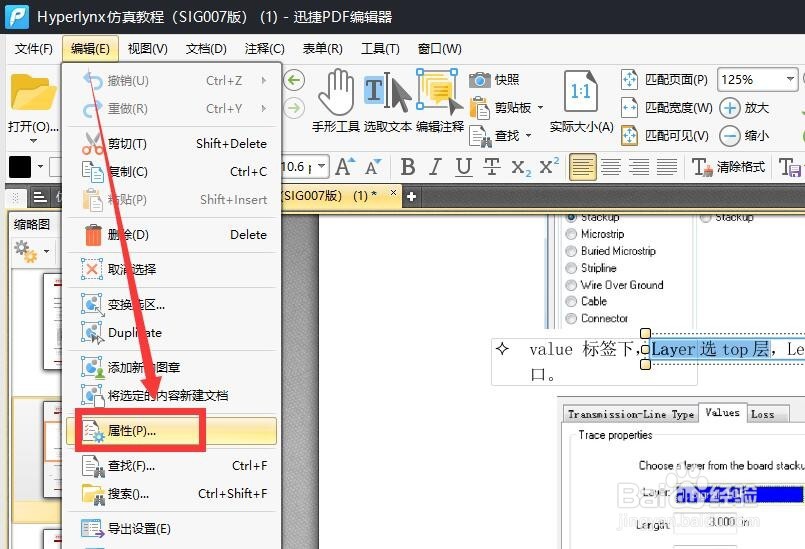
Task: Go to next view green arrow
Action: click(294, 108)
